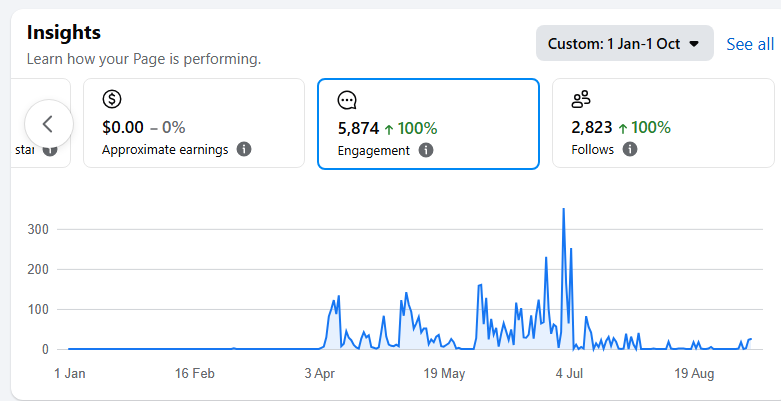
Task: Select the Follows card
Action: (663, 123)
